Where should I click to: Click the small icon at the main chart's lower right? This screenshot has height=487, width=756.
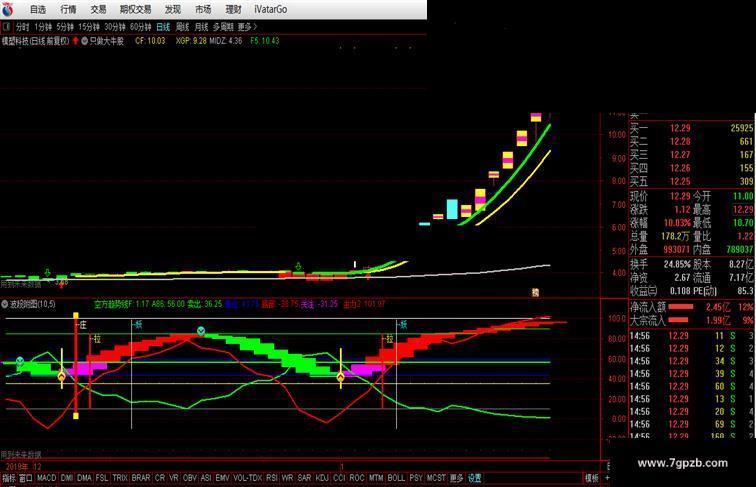(x=535, y=292)
